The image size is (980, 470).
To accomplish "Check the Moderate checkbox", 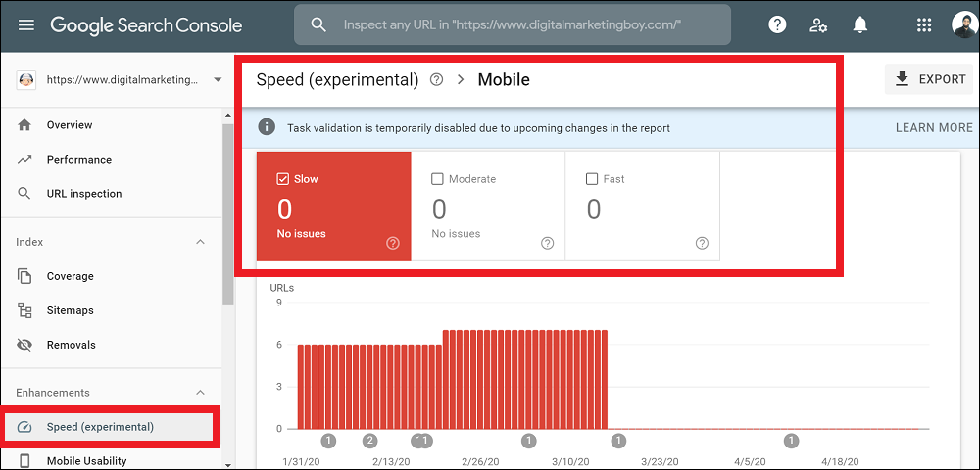I will click(437, 179).
